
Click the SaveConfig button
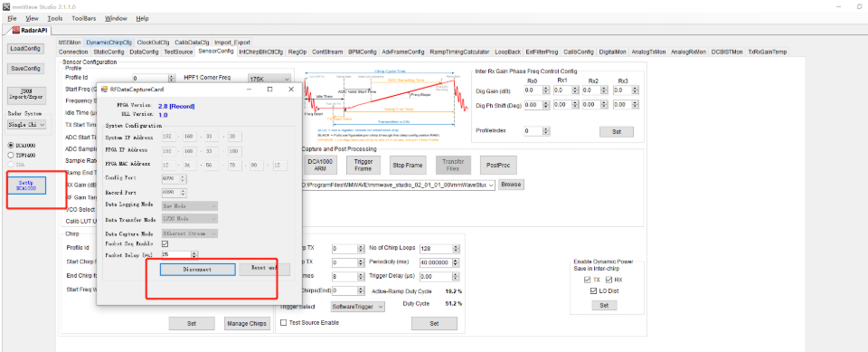(x=26, y=69)
